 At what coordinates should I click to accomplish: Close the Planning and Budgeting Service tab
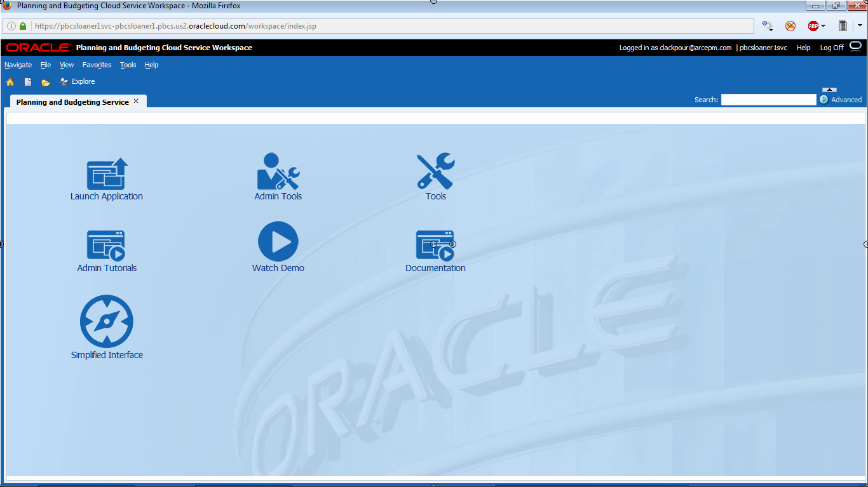pyautogui.click(x=136, y=101)
